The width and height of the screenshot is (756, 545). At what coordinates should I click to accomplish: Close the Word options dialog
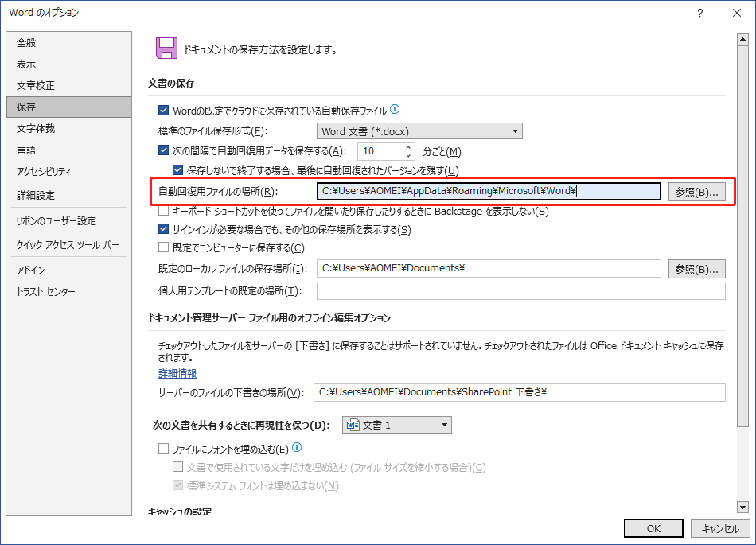[737, 13]
